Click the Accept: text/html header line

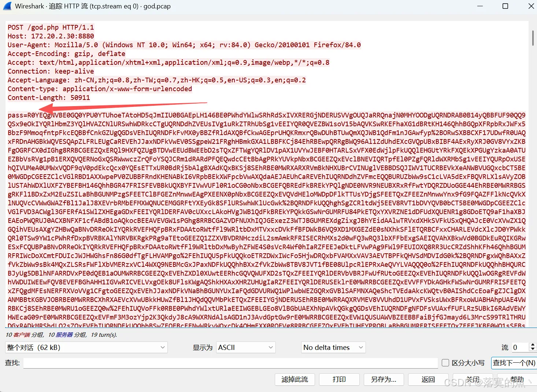point(168,63)
